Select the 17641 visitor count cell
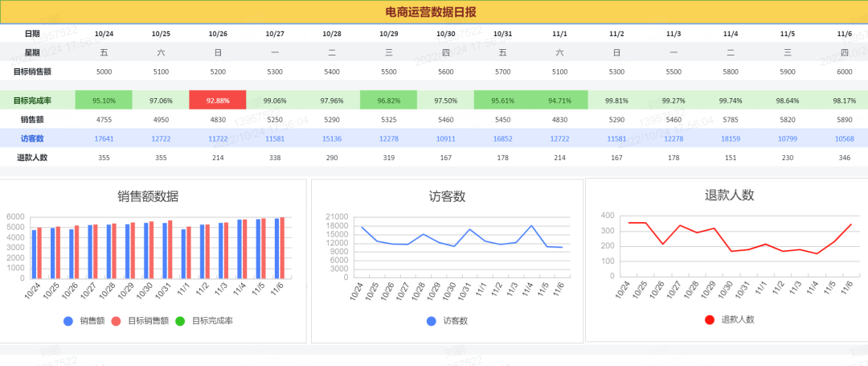Image resolution: width=868 pixels, height=366 pixels. tap(104, 138)
